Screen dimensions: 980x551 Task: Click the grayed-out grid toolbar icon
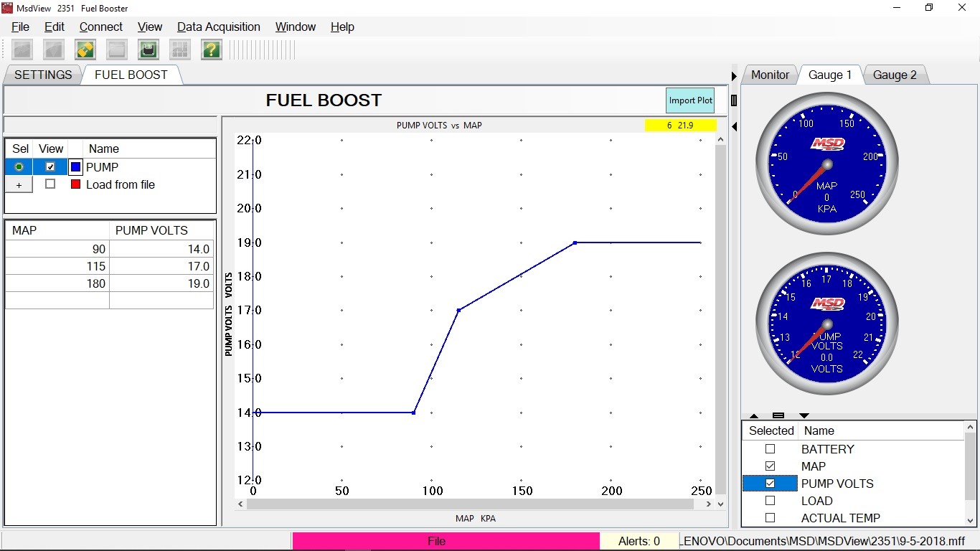(179, 50)
